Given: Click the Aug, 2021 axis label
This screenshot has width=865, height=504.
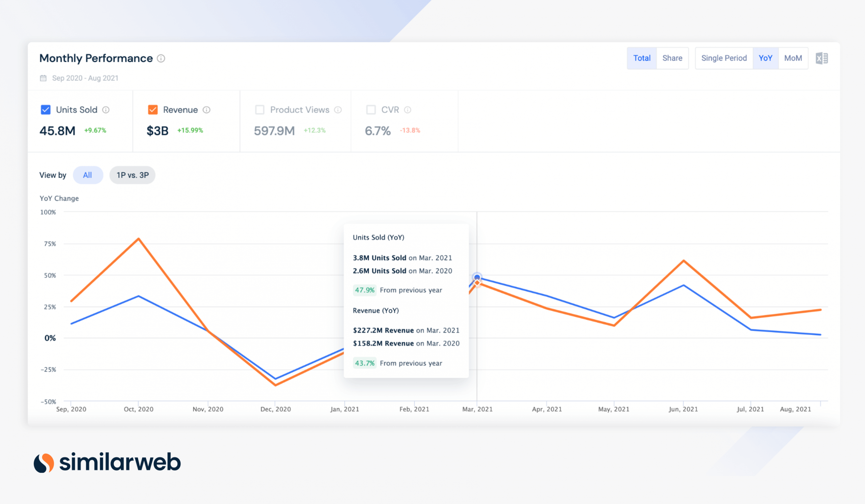Looking at the screenshot, I should tap(795, 409).
